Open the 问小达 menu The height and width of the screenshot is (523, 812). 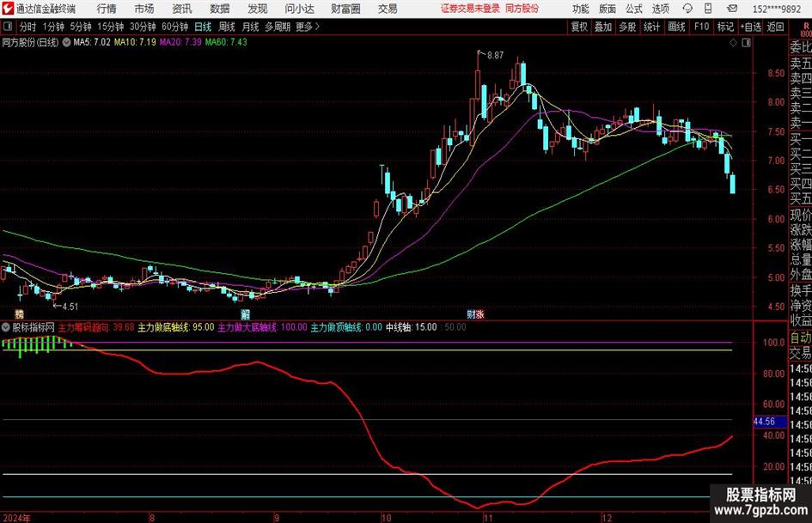[x=299, y=9]
